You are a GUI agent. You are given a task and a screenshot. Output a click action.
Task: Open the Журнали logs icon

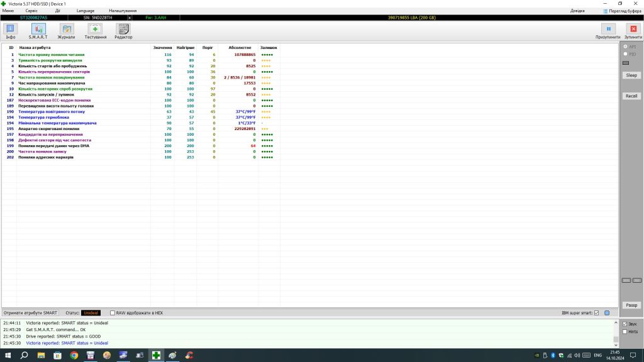point(66,29)
